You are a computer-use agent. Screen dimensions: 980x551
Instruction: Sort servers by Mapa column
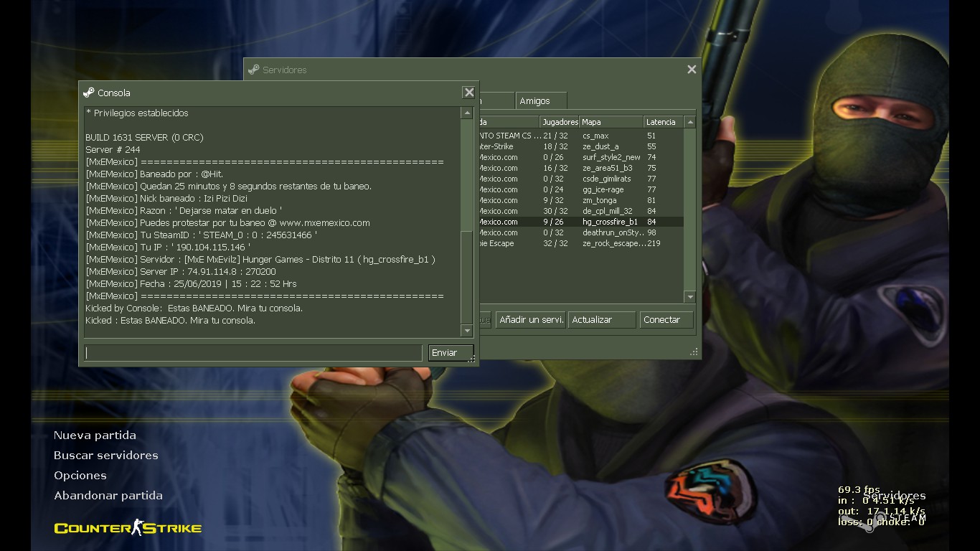point(611,122)
